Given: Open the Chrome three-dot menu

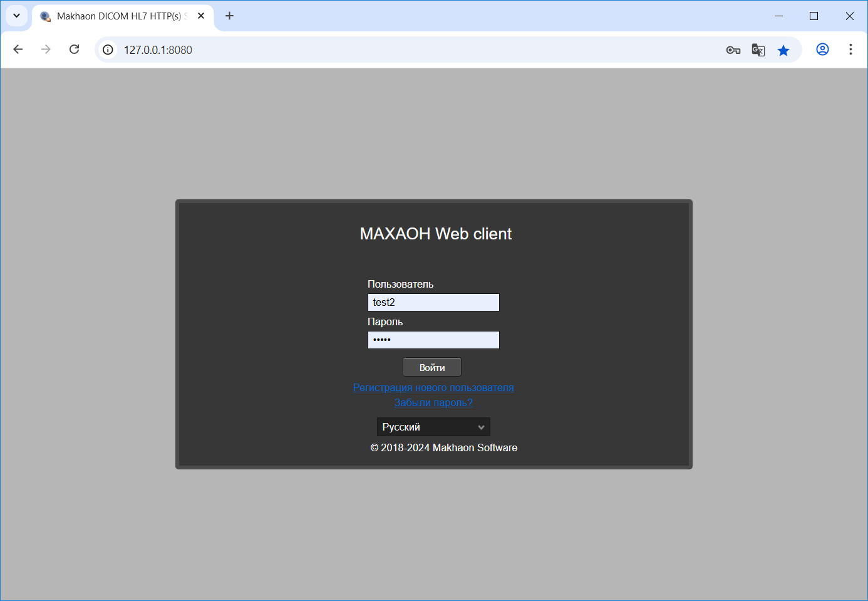Looking at the screenshot, I should (850, 50).
